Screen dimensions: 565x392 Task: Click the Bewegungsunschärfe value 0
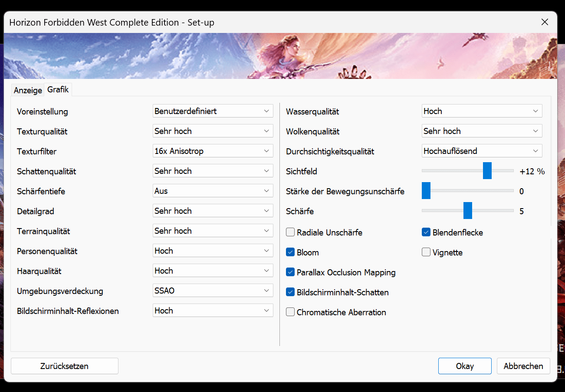[x=522, y=191]
